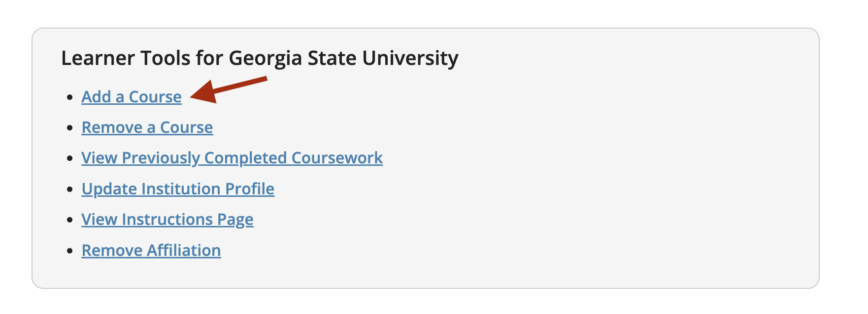Screen dimensions: 868x314
Task: Click bullet next to Update Institution Profile
Action: 70,189
